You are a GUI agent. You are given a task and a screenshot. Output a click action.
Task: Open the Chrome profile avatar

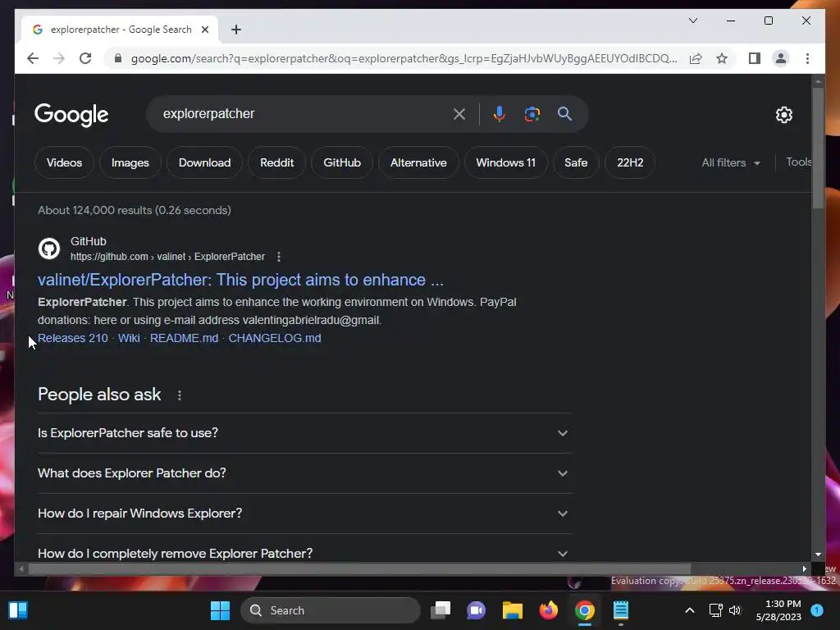click(x=781, y=58)
